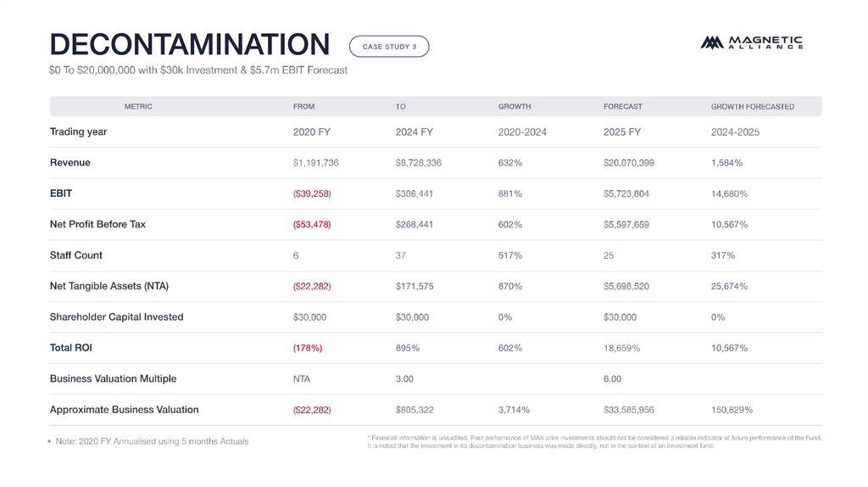
Task: Click Shareholder Capital Invested row label
Action: coord(116,317)
